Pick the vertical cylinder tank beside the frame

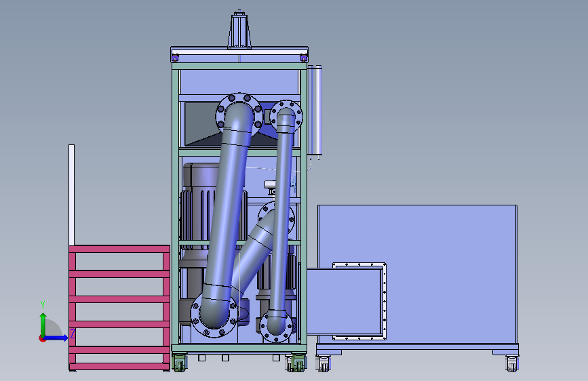tap(315, 110)
